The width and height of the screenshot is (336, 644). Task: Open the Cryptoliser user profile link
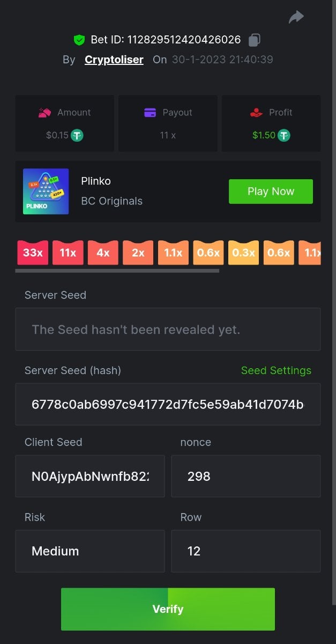coord(114,60)
